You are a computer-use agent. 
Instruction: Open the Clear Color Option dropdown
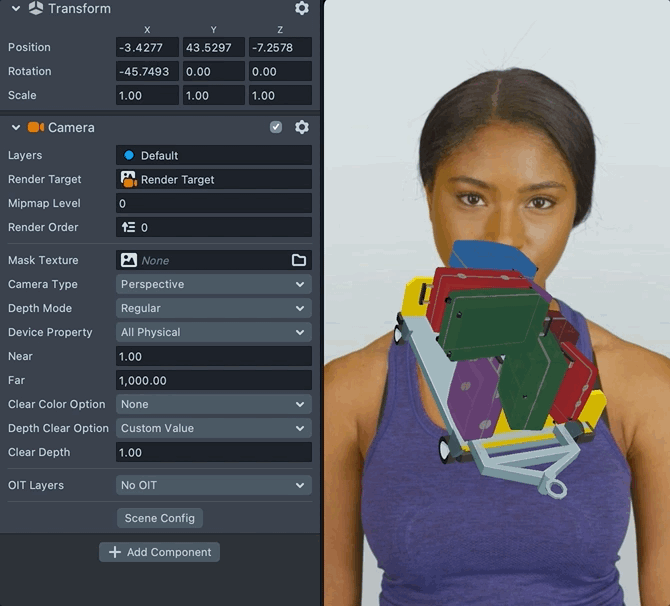point(214,404)
